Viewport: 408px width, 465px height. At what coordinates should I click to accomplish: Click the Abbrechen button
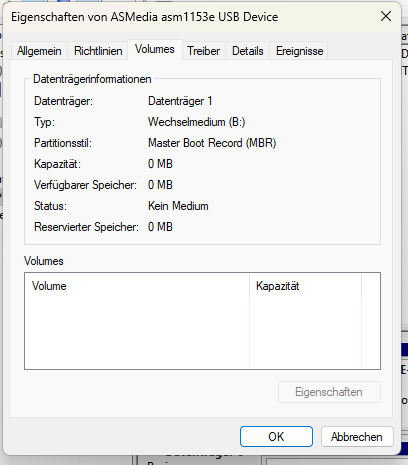(357, 436)
